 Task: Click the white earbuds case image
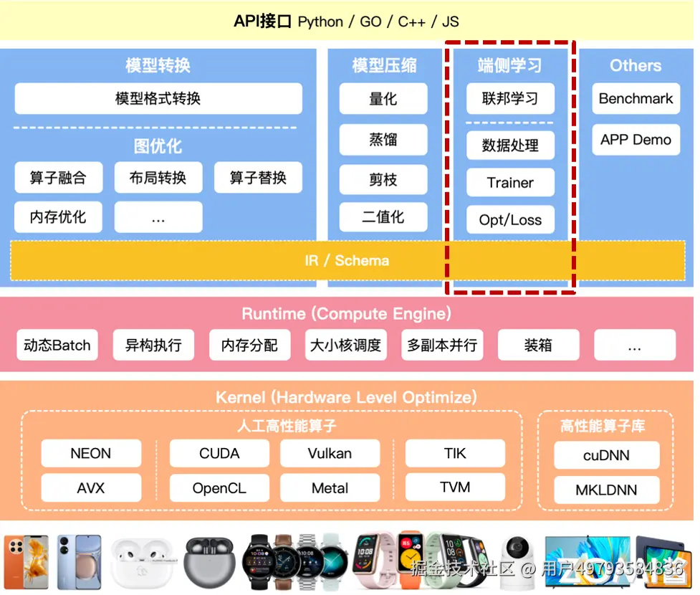click(142, 563)
